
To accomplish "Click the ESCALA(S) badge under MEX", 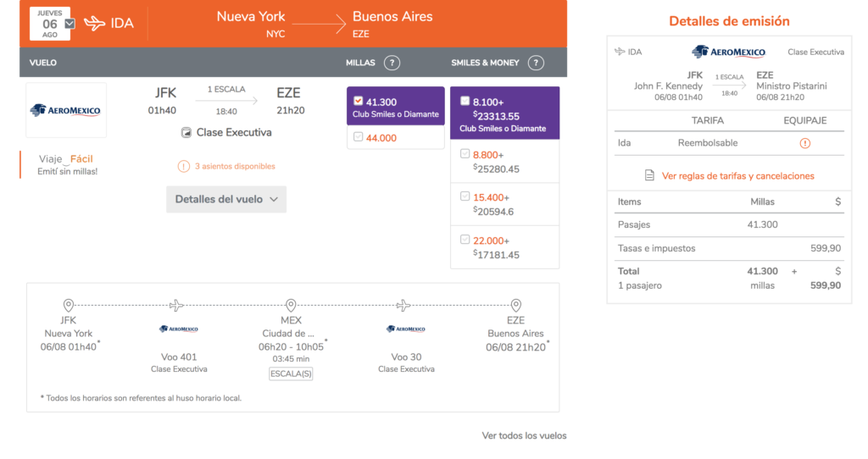I will click(291, 373).
